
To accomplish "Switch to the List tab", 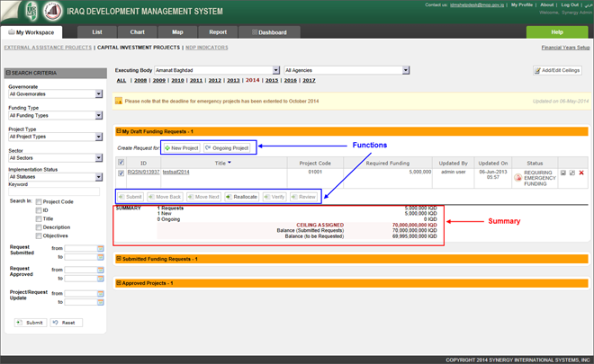I will 97,32.
